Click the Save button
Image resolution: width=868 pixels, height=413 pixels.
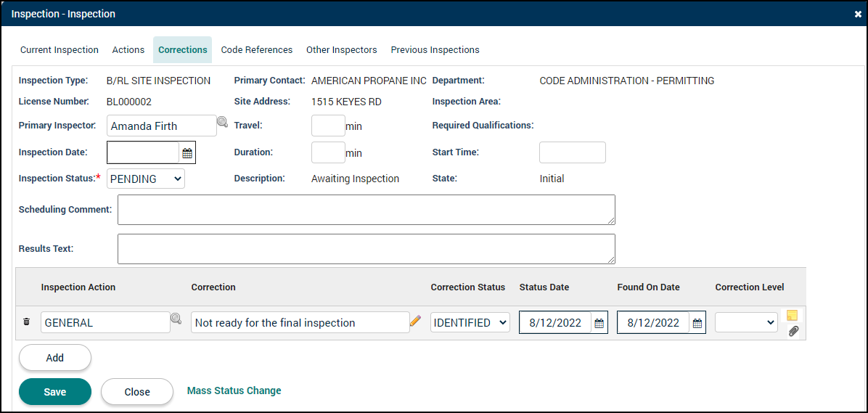(x=55, y=392)
